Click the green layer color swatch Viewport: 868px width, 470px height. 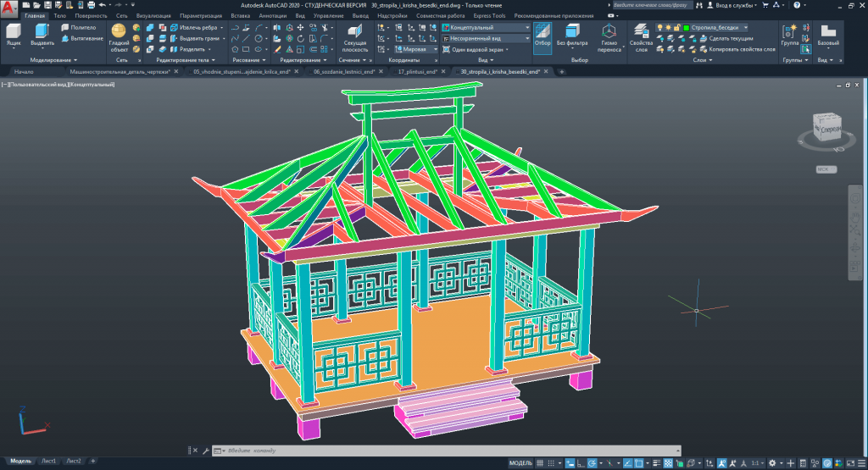point(686,27)
